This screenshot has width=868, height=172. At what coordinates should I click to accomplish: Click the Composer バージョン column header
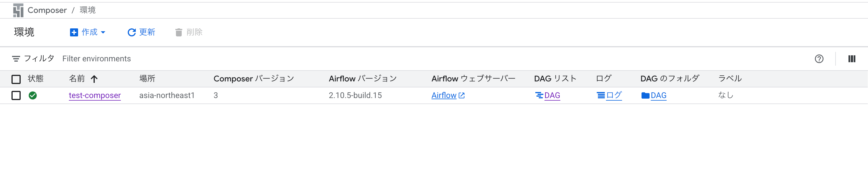click(253, 79)
